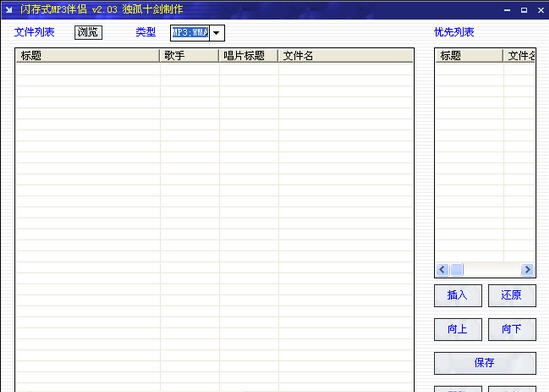Select the MP3;WMA text in type field
This screenshot has height=392, width=549.
(x=190, y=33)
